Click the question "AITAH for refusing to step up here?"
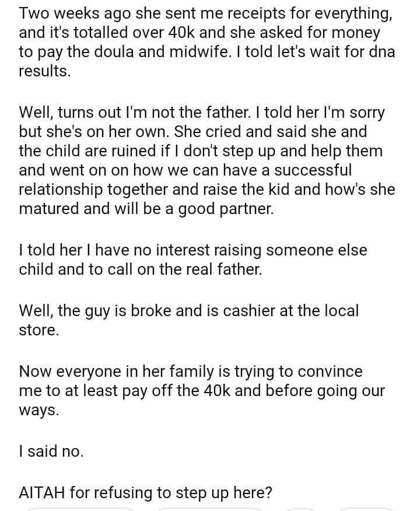Screen dimensions: 420x511 (146, 492)
